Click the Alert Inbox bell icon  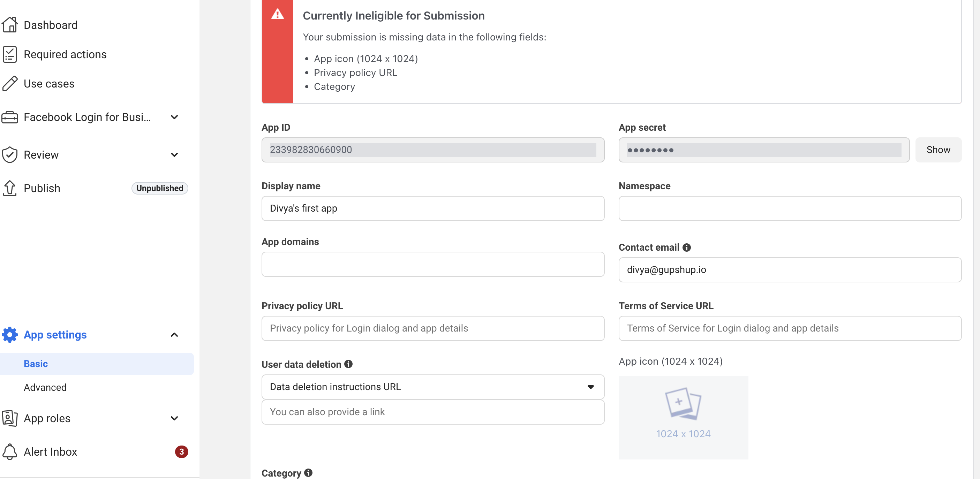[x=10, y=451]
